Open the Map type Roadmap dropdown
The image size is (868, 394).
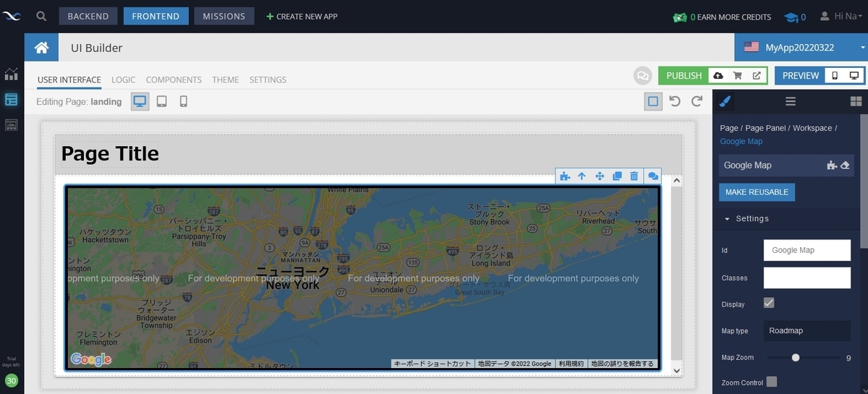coord(807,330)
